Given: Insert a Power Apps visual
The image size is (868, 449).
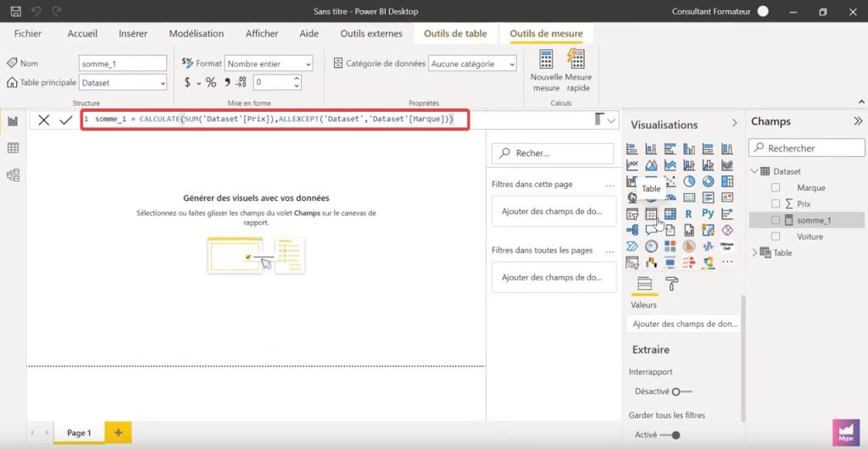Looking at the screenshot, I should click(726, 230).
